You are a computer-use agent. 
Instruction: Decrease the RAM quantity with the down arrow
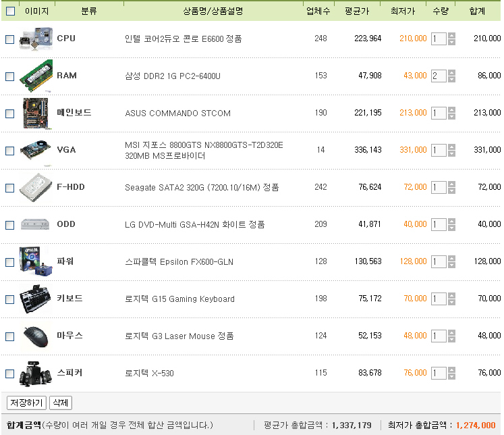[451, 79]
